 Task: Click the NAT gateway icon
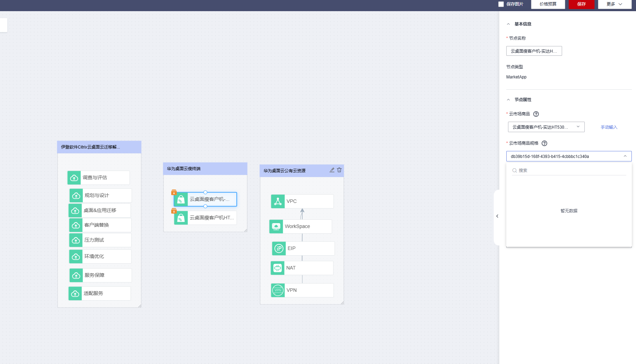click(278, 268)
